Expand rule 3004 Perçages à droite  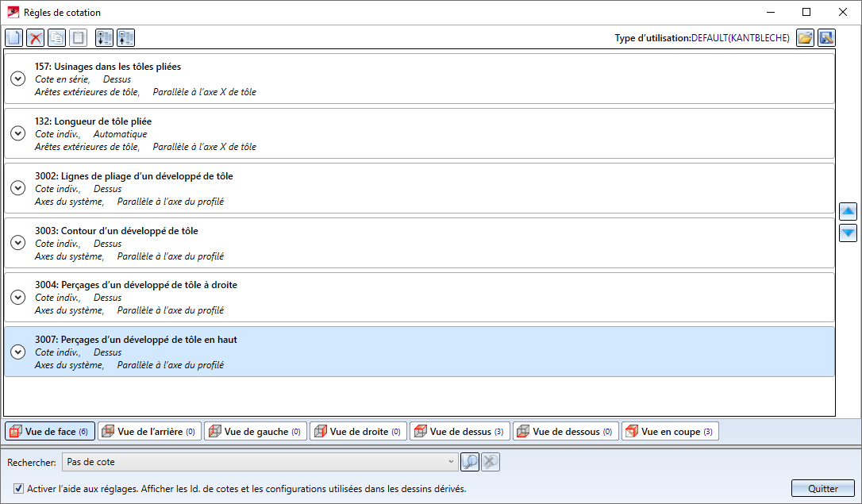coord(18,298)
